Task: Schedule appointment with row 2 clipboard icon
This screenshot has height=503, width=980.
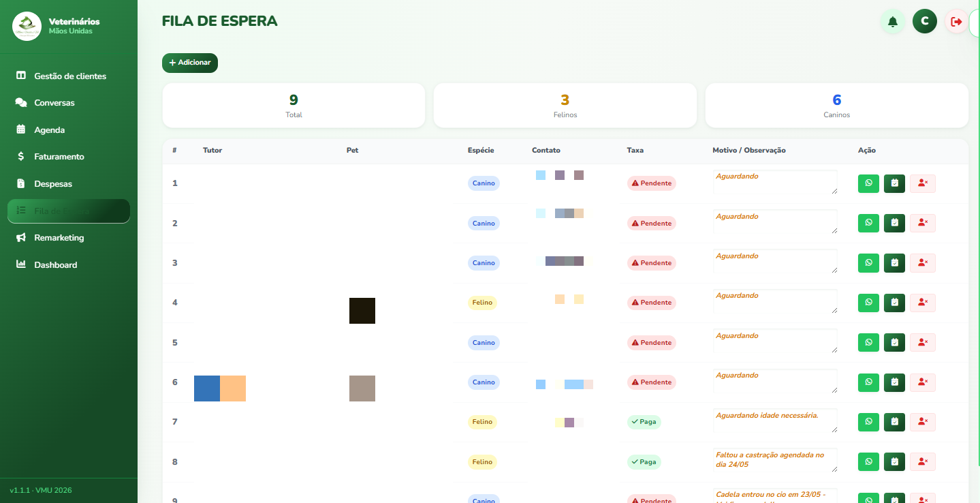Action: coord(894,223)
